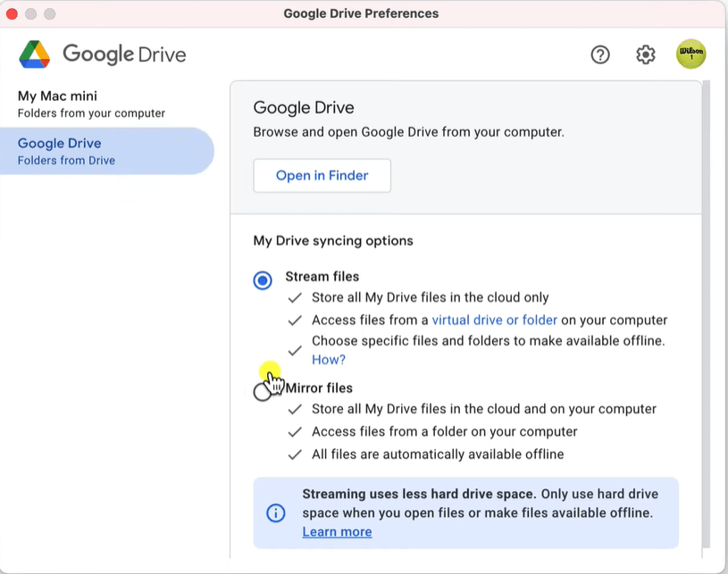Viewport: 728px width, 574px height.
Task: Open settings via the gear icon
Action: (x=645, y=54)
